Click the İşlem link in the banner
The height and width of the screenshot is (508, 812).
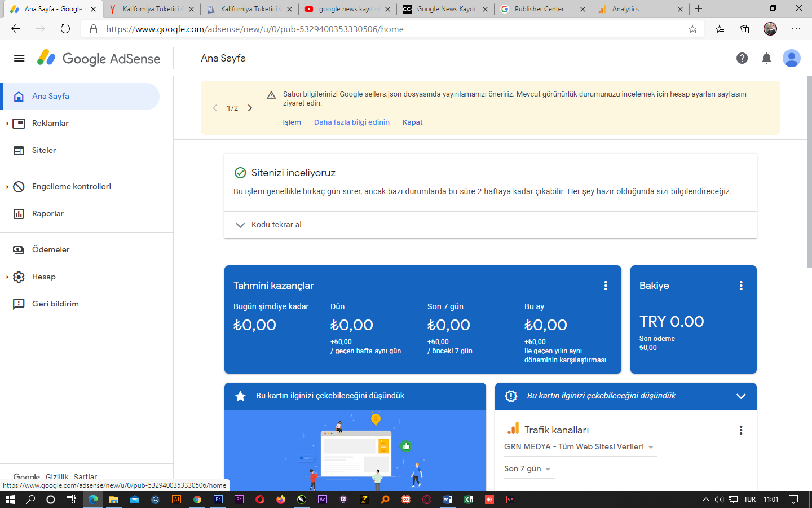pyautogui.click(x=292, y=122)
